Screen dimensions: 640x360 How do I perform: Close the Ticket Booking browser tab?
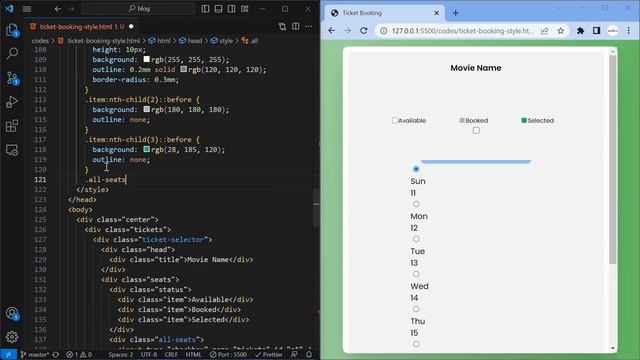436,13
